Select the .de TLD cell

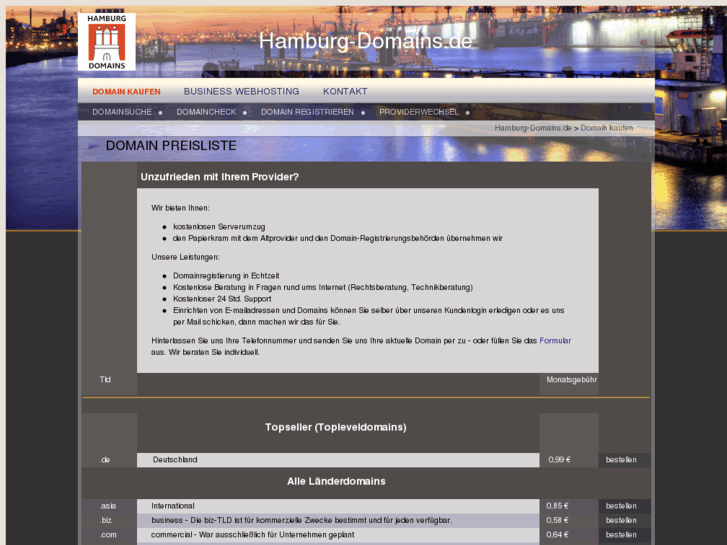pyautogui.click(x=109, y=460)
